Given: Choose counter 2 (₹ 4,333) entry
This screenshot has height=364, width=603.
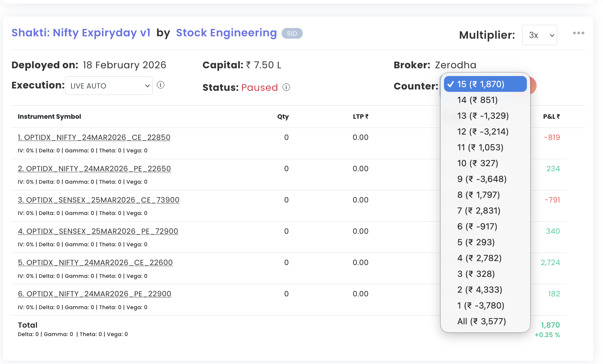Looking at the screenshot, I should [x=480, y=290].
